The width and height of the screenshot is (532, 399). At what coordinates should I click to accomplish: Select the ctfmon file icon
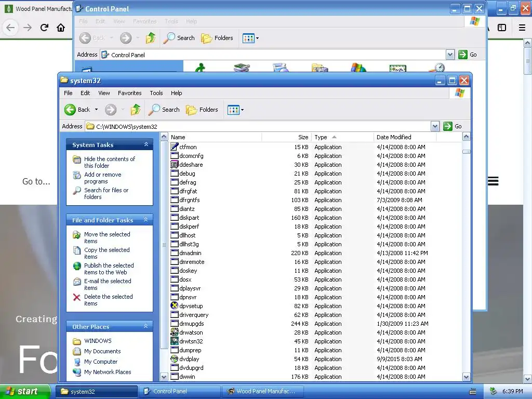(175, 147)
